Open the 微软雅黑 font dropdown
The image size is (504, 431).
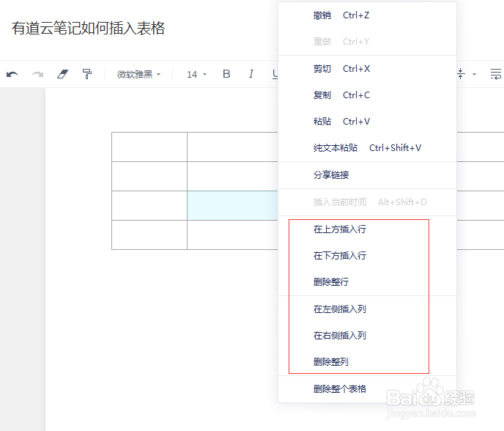[138, 74]
